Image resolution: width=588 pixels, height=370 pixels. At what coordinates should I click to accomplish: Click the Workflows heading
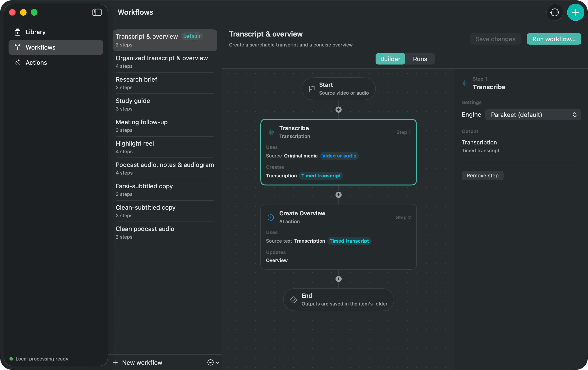click(x=136, y=12)
